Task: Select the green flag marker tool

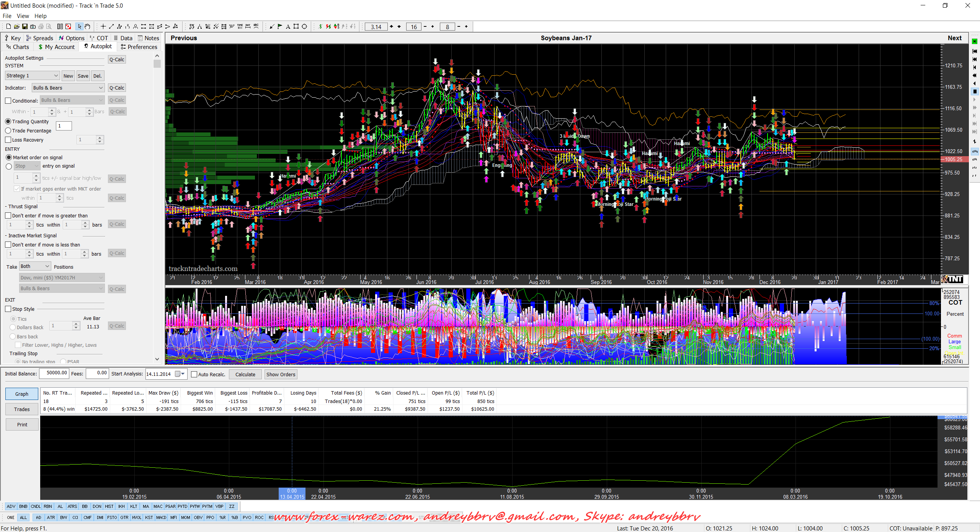Action: [280, 26]
